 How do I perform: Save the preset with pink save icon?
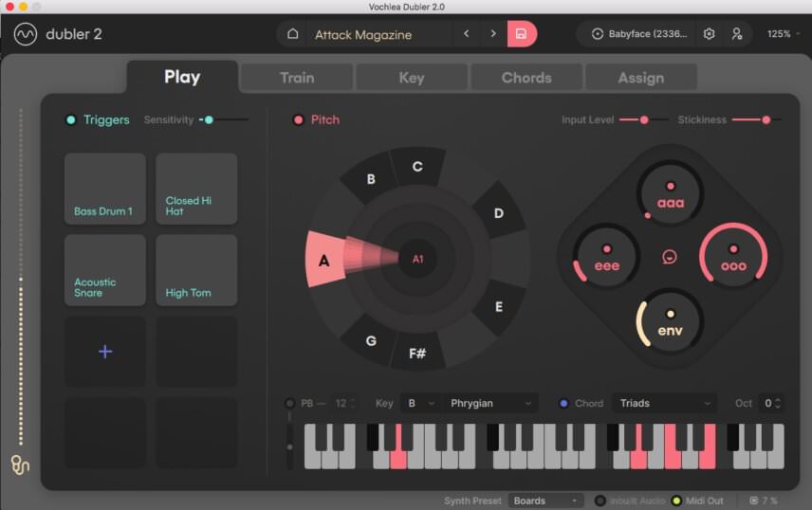521,34
